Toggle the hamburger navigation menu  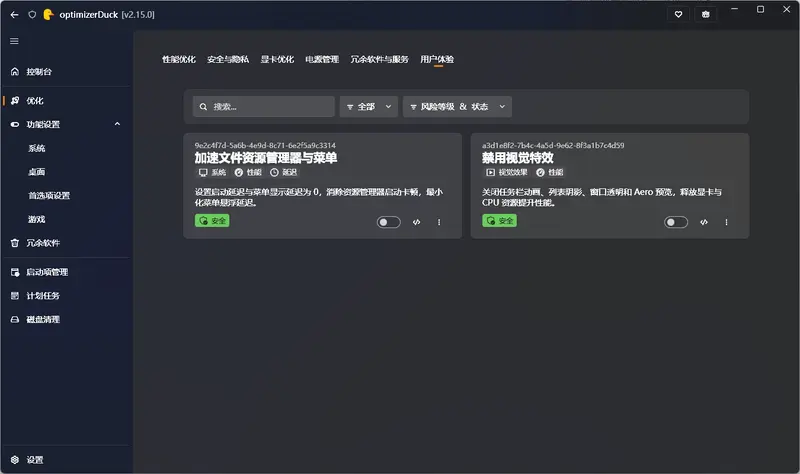click(14, 41)
